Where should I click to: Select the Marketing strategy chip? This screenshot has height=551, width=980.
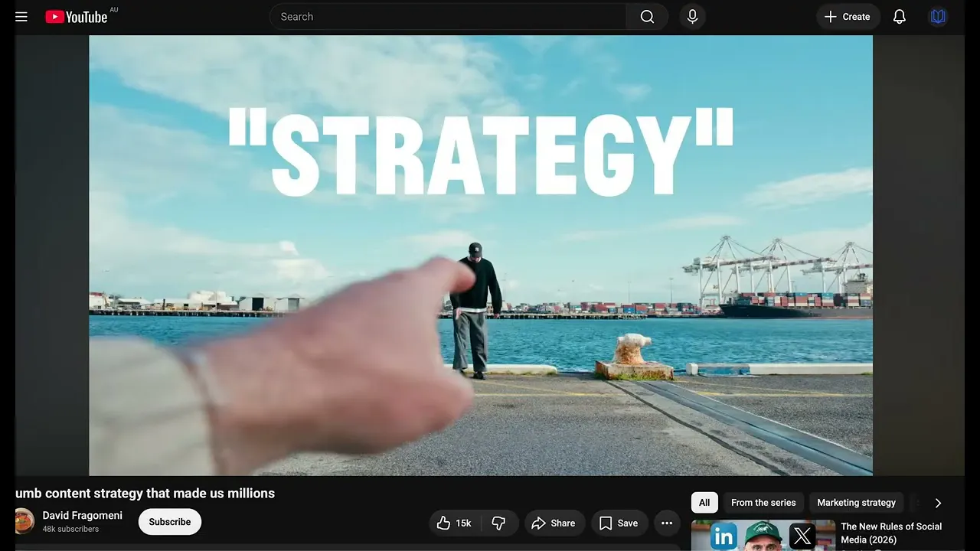coord(856,503)
